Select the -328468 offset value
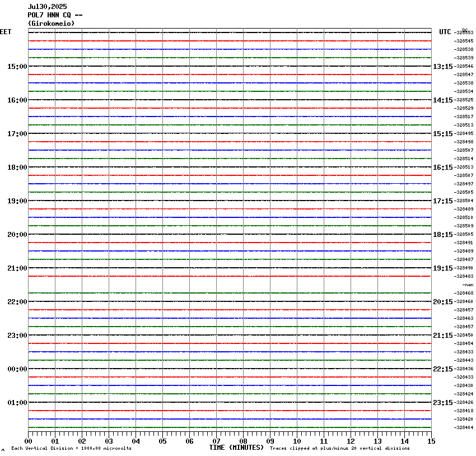Screen dimensions: 476x456 464,294
